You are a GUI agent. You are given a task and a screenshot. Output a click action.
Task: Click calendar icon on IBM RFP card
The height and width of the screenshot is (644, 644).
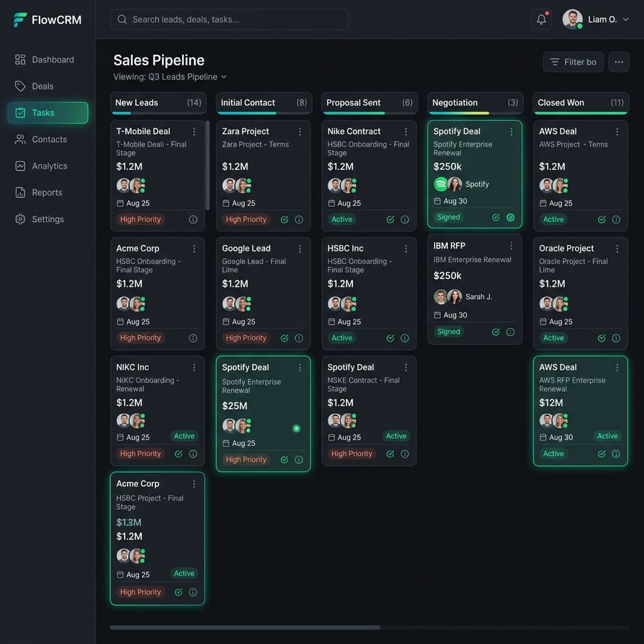coord(438,315)
